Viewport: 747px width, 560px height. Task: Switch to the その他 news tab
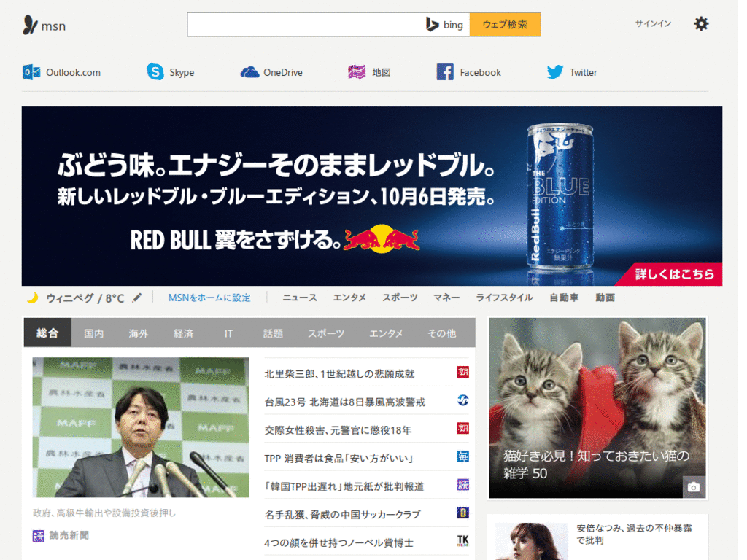click(x=441, y=332)
